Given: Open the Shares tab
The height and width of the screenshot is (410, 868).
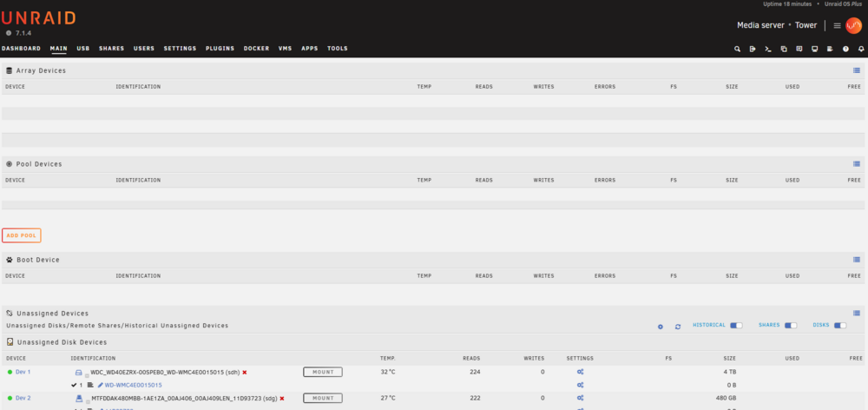Looking at the screenshot, I should pos(112,49).
